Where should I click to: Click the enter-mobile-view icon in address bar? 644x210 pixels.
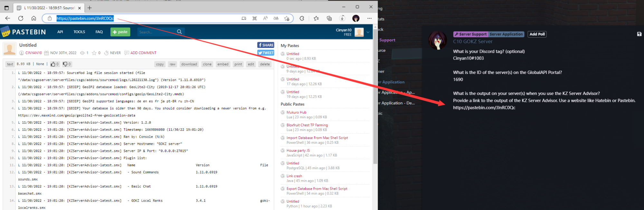click(244, 18)
